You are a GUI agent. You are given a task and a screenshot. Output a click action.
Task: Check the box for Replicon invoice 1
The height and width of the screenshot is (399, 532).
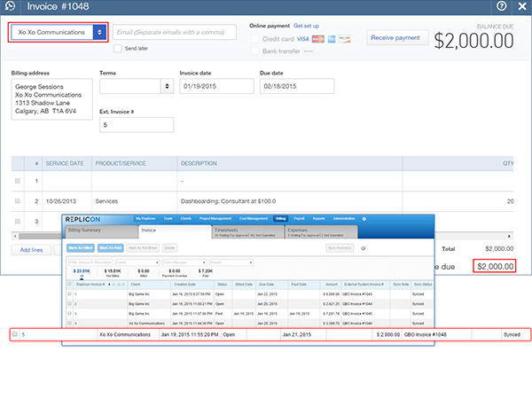69,293
